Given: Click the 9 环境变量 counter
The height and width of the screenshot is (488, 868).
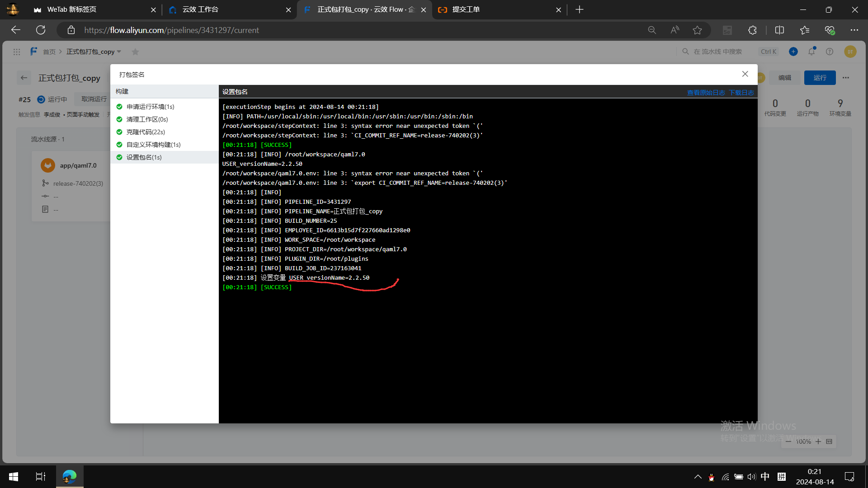Looking at the screenshot, I should coord(840,107).
